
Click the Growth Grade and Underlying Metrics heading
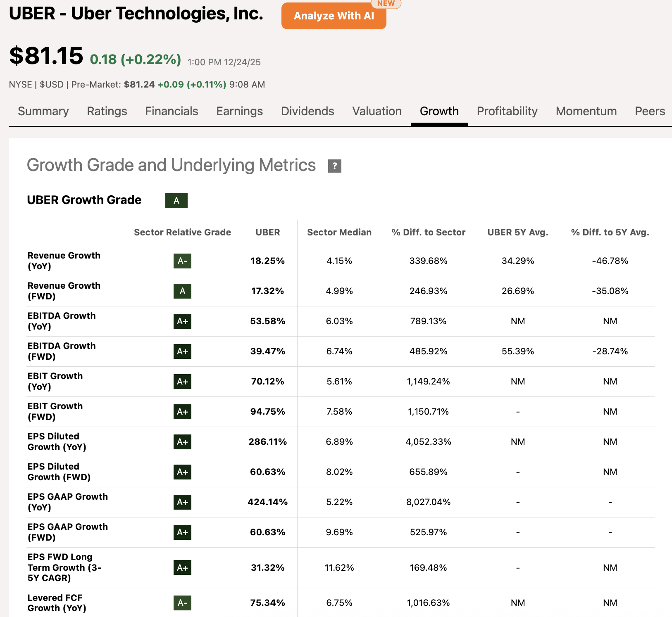pos(171,165)
